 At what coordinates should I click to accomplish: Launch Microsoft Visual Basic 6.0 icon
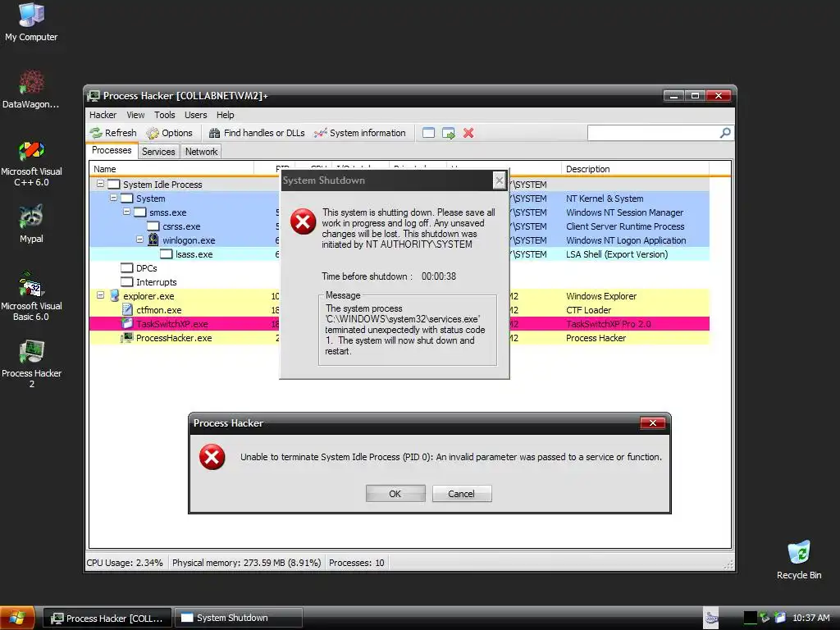tap(31, 296)
